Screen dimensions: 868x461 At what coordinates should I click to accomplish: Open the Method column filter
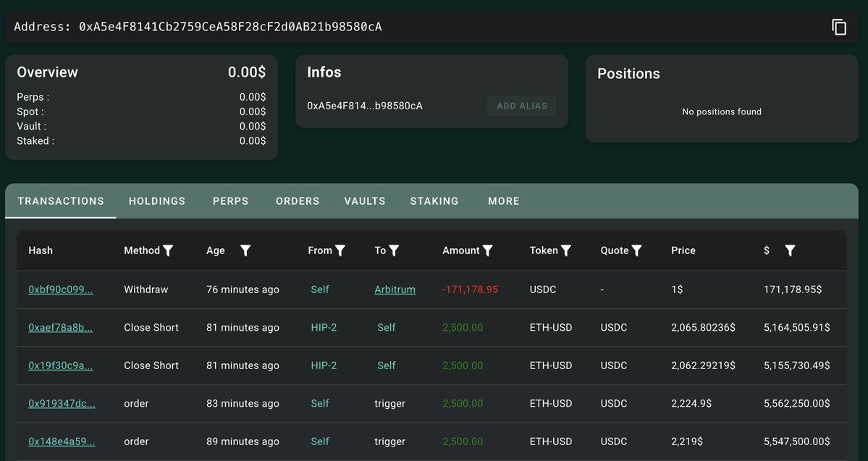point(168,250)
